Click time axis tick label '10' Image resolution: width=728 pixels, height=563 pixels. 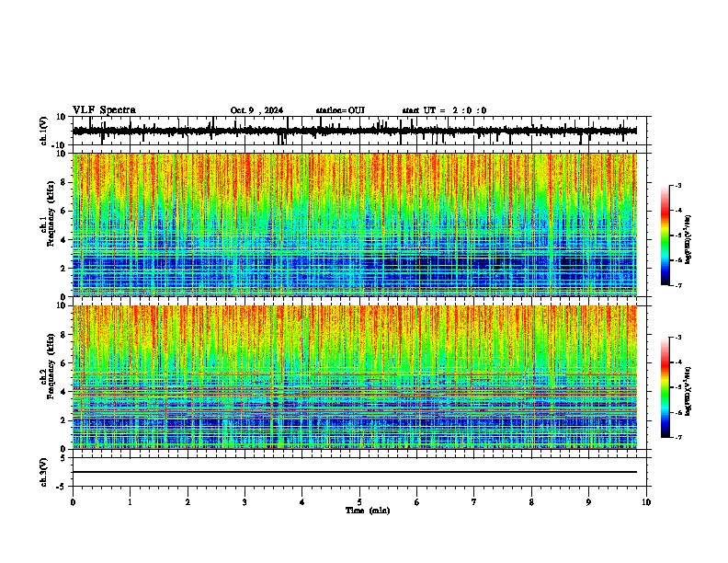tap(646, 502)
